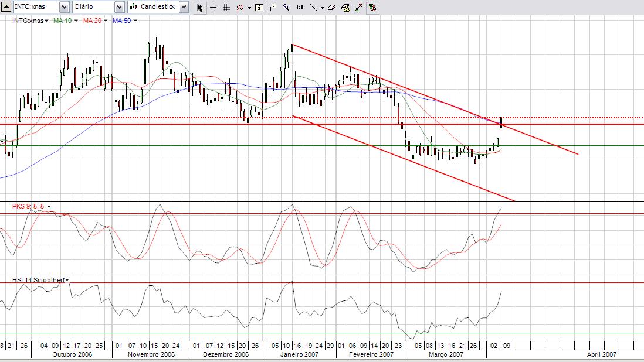The image size is (644, 362).
Task: Select the trendline drawing tool
Action: pos(313,8)
